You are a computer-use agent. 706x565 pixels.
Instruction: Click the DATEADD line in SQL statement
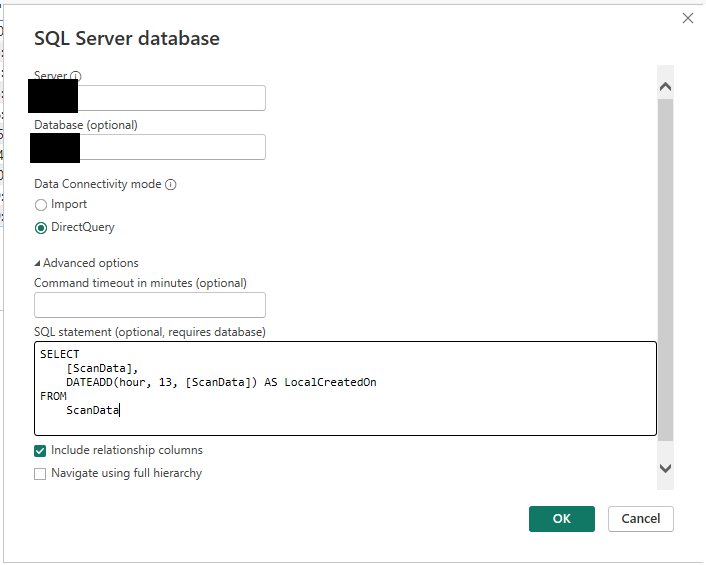221,382
